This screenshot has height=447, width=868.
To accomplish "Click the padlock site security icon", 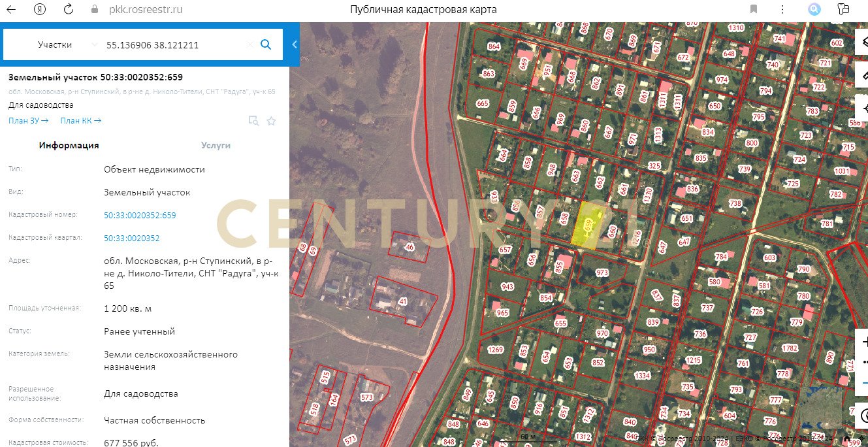I will pos(95,9).
